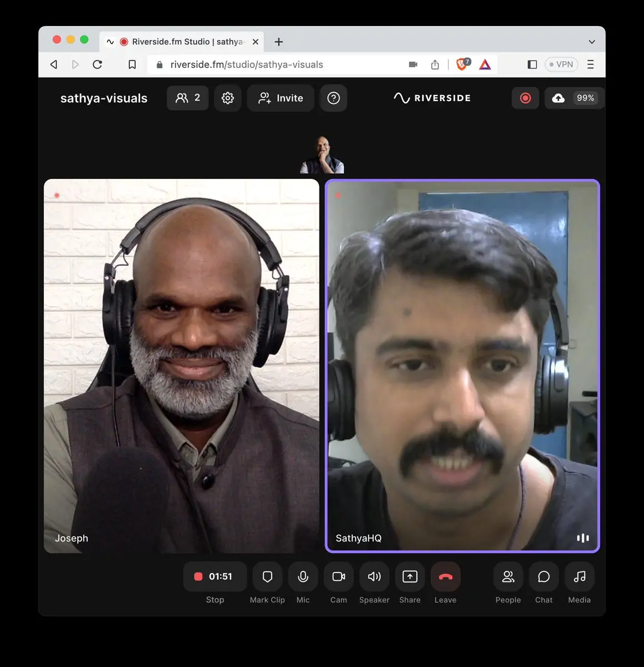644x667 pixels.
Task: Click the Mark Clip icon
Action: tap(267, 577)
